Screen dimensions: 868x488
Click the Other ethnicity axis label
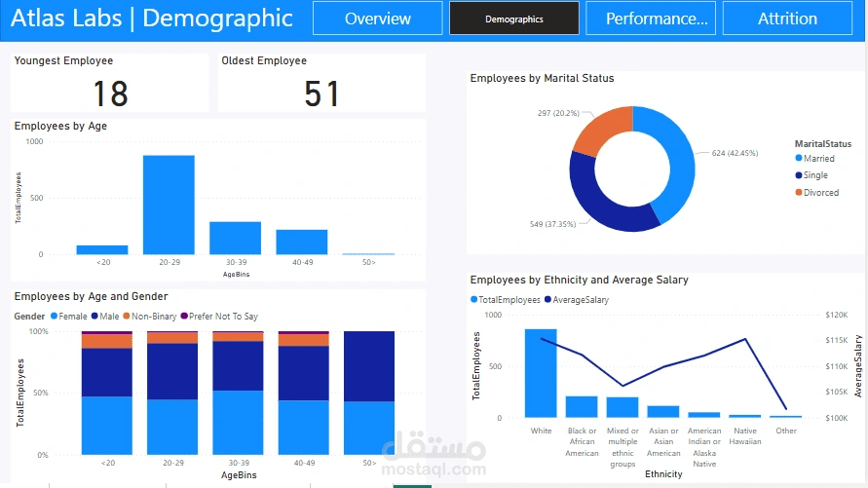pos(786,431)
